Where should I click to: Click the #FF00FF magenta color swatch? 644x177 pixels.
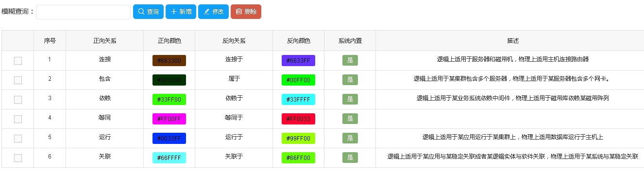point(169,119)
